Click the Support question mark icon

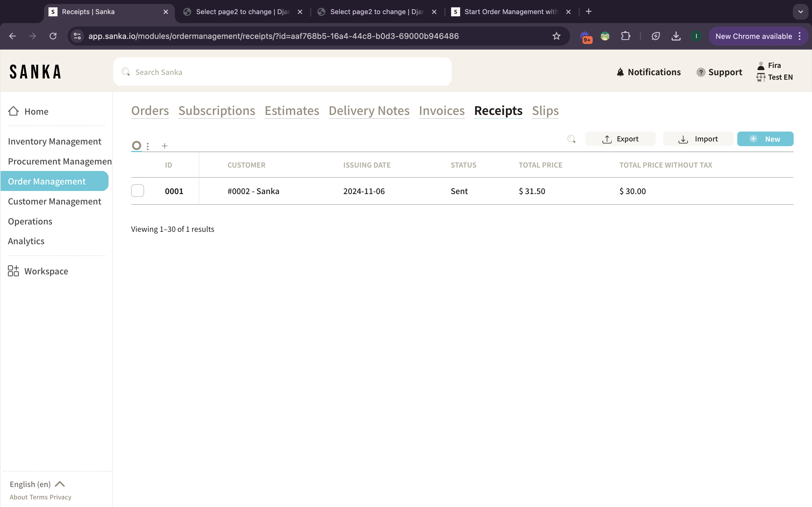(701, 72)
